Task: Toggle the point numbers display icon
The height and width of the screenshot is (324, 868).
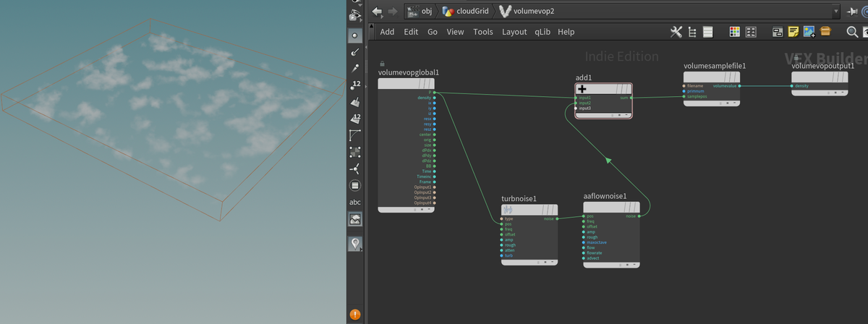Action: 354,86
